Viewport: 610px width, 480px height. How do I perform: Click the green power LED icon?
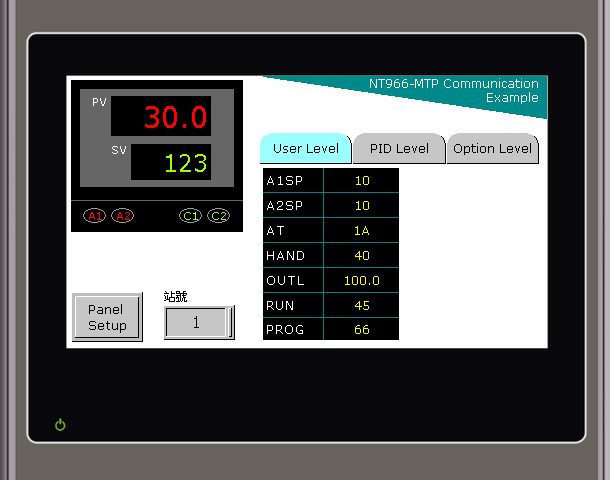pyautogui.click(x=60, y=425)
